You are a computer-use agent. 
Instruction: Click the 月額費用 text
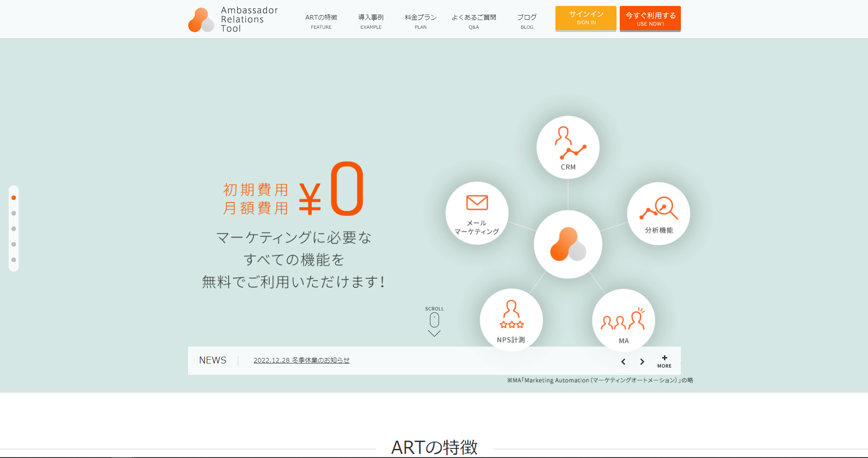[256, 208]
